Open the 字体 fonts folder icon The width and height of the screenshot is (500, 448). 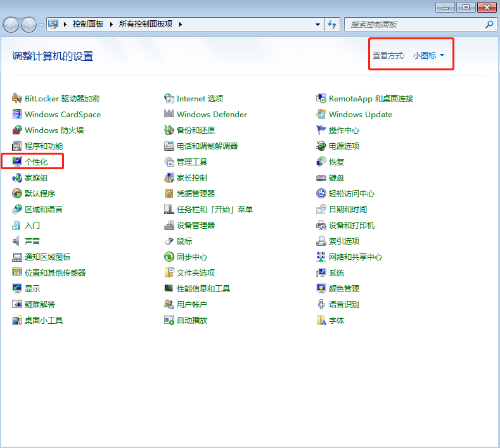click(321, 321)
